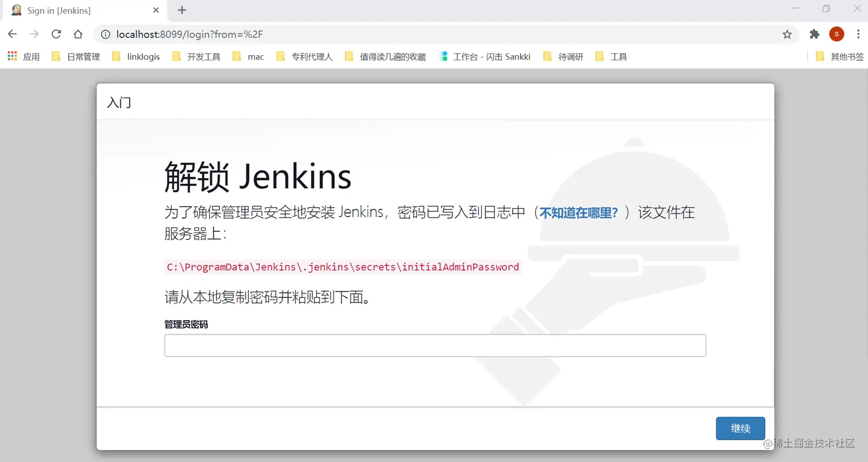Click the back navigation arrow
Viewport: 868px width, 462px height.
pyautogui.click(x=12, y=34)
